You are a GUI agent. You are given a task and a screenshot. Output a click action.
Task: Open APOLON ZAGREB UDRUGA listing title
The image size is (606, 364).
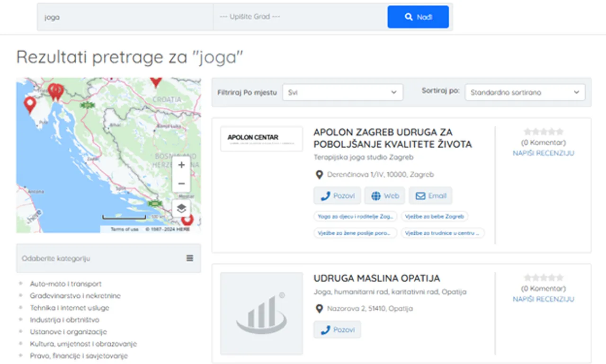393,138
